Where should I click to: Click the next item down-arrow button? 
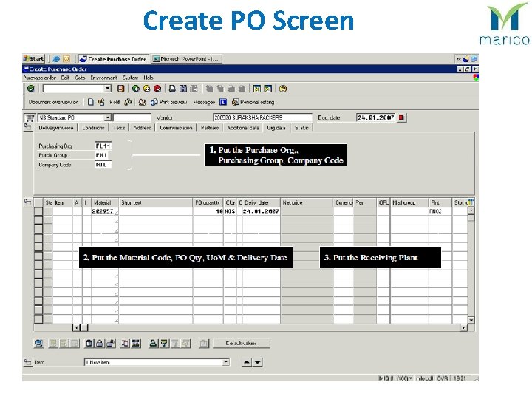click(258, 362)
